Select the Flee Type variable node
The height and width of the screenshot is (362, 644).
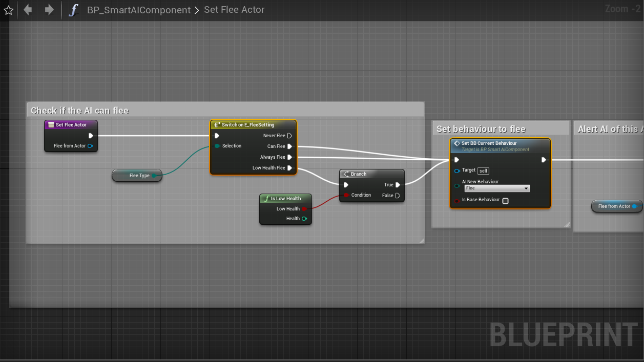(137, 176)
